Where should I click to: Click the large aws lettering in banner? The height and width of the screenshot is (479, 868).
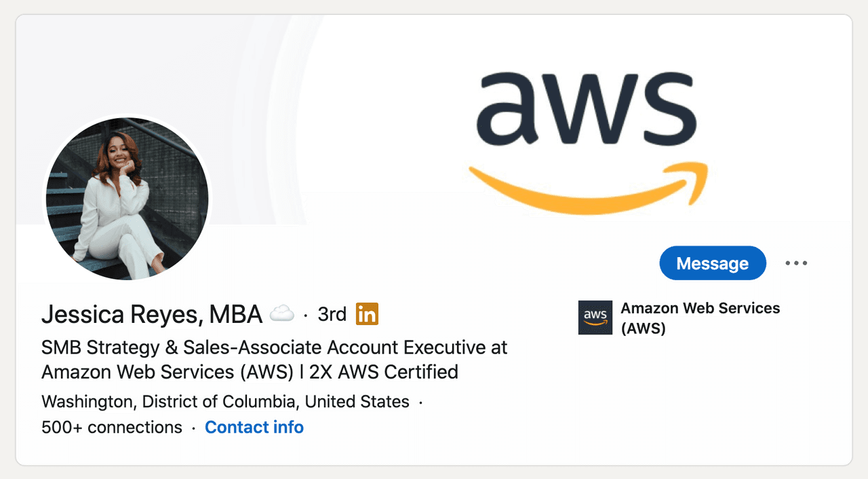[587, 104]
